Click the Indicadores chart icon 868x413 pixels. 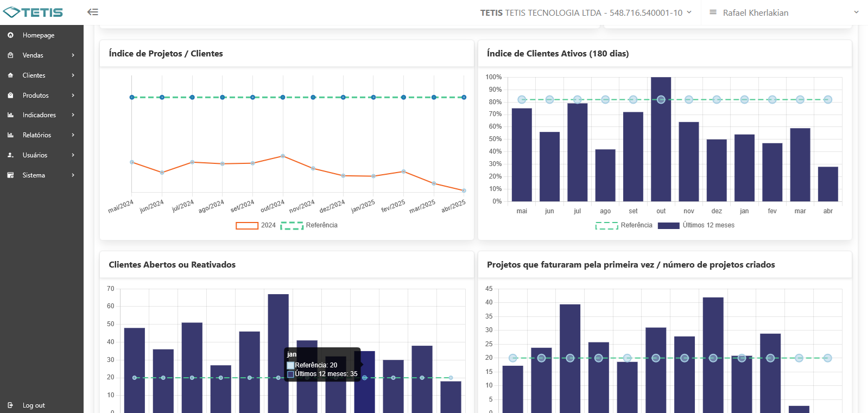10,115
